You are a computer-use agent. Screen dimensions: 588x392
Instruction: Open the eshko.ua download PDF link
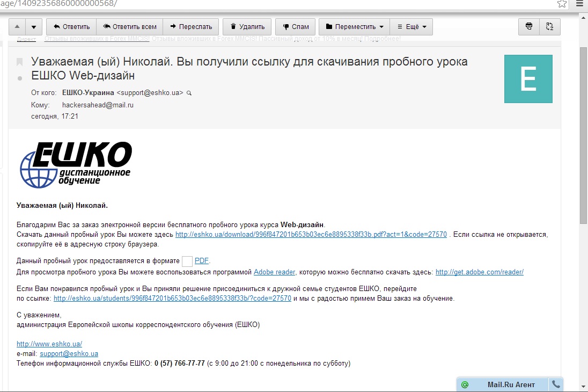point(311,234)
